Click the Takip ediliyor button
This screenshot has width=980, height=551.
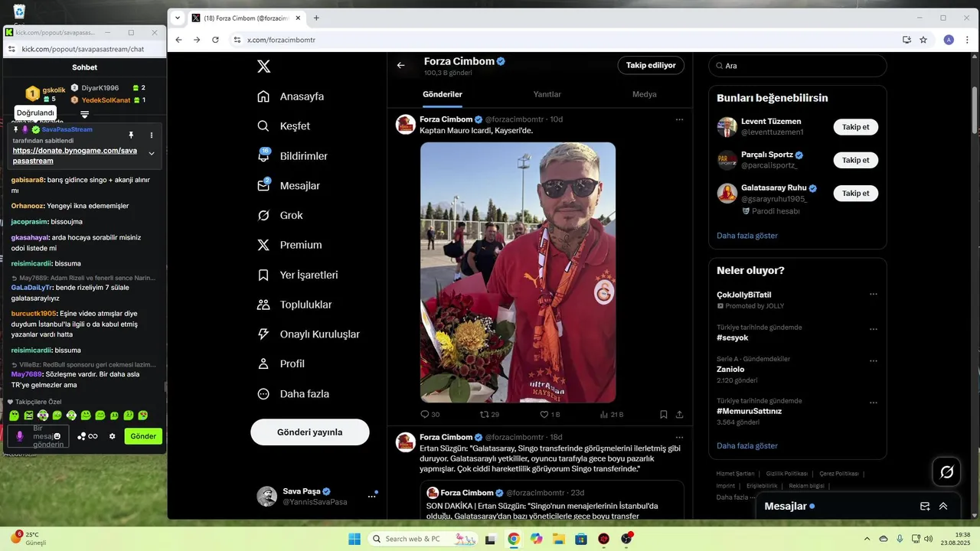651,66
